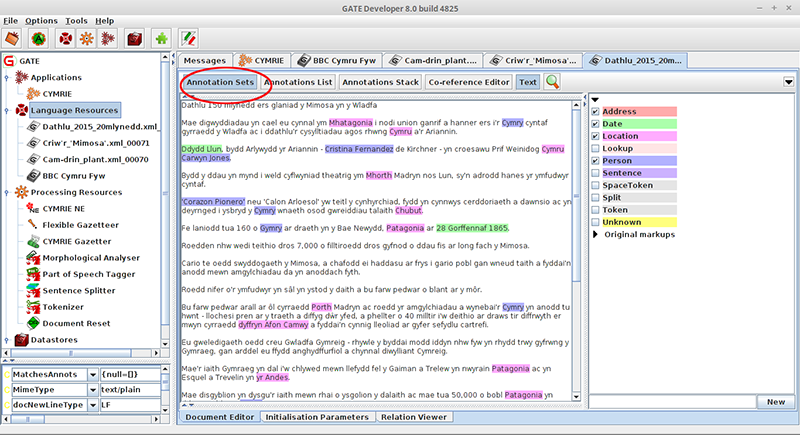The width and height of the screenshot is (800, 435).
Task: Toggle the Annotation Sets view button
Action: pyautogui.click(x=220, y=82)
